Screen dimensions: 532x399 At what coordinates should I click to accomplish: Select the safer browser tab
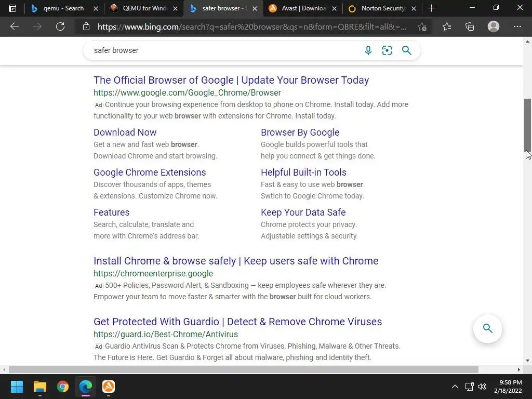[223, 8]
